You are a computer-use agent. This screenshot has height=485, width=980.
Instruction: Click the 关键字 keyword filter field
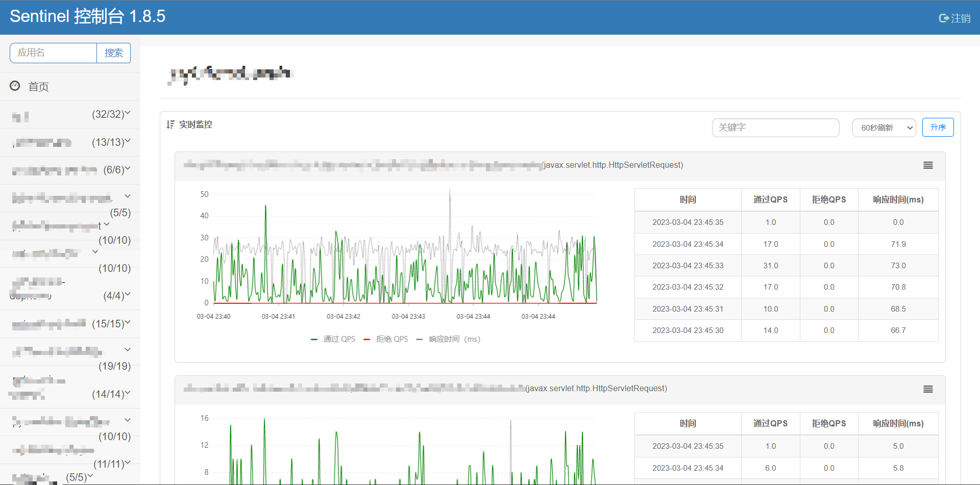775,127
